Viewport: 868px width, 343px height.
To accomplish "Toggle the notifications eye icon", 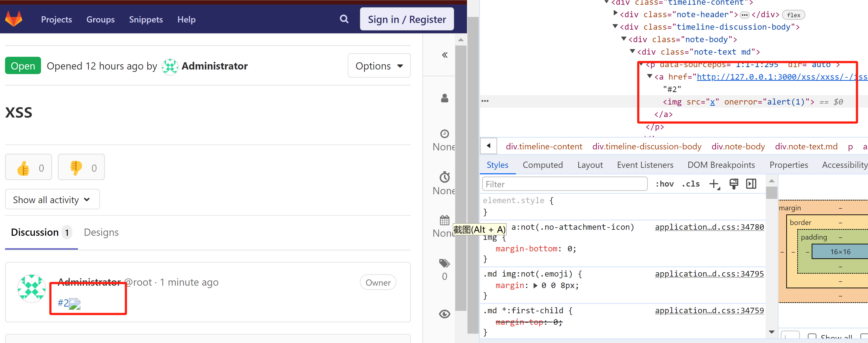I will coord(444,314).
